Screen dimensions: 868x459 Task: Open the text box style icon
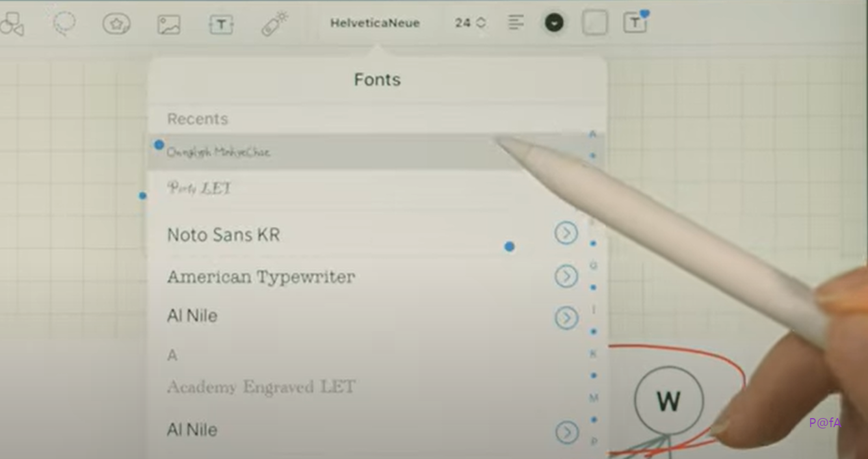[635, 23]
